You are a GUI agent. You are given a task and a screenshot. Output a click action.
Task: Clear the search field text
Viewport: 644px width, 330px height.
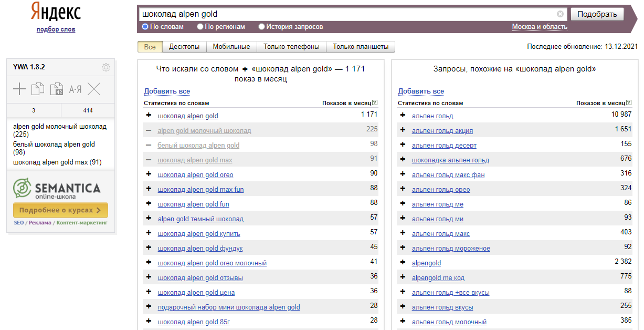point(560,14)
